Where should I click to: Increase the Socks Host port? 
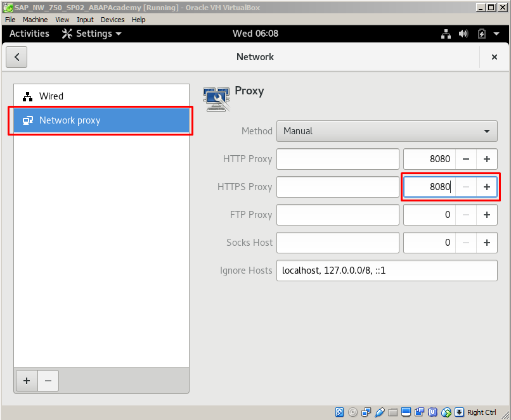point(487,243)
